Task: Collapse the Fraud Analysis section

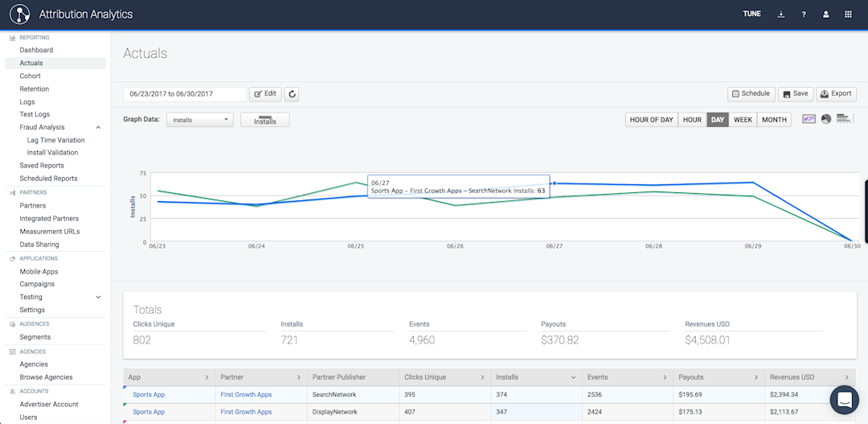Action: 98,127
